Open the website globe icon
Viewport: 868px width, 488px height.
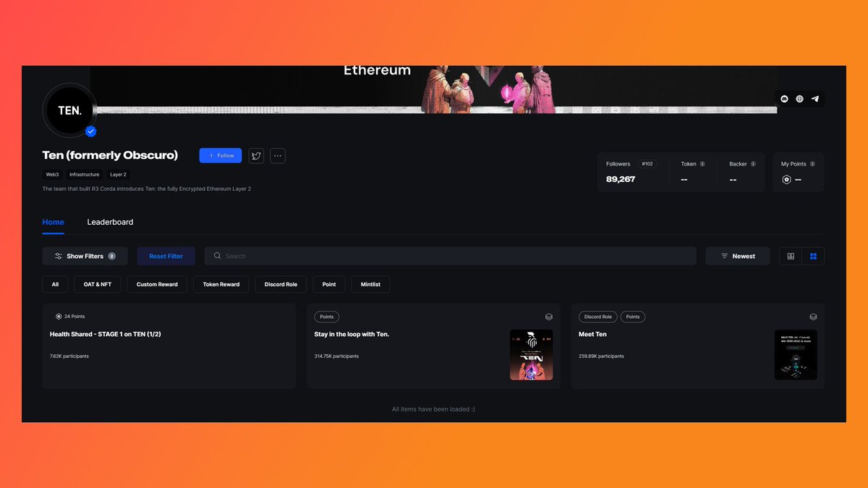pyautogui.click(x=799, y=99)
